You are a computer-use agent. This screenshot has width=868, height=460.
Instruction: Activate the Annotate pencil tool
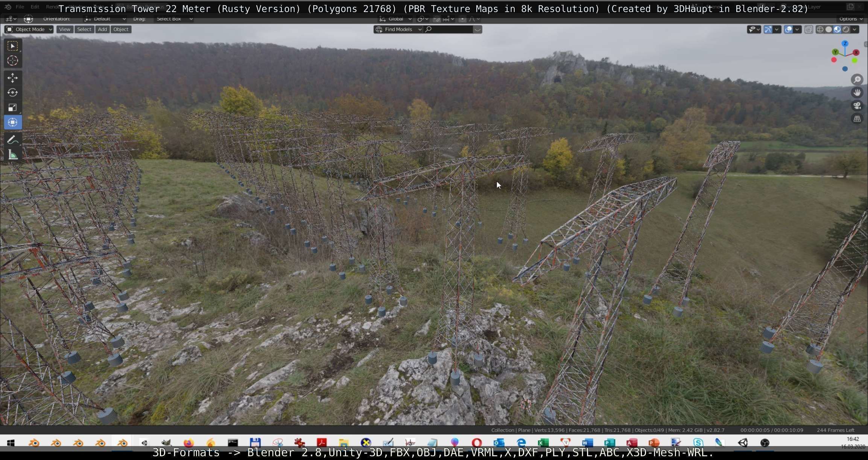[x=12, y=140]
